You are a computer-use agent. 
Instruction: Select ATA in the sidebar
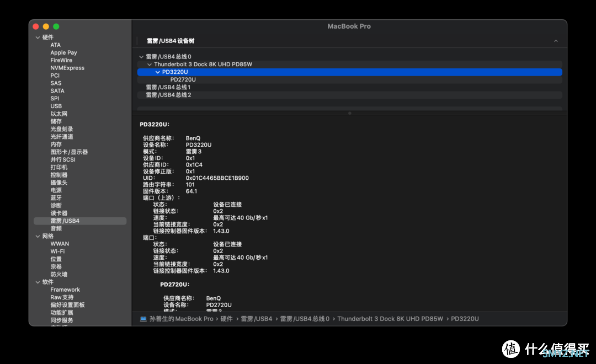[56, 45]
